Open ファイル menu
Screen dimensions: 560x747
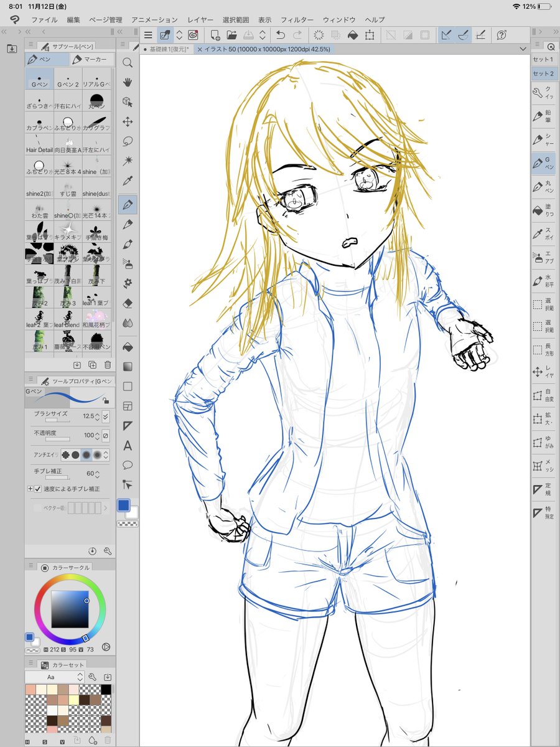44,20
